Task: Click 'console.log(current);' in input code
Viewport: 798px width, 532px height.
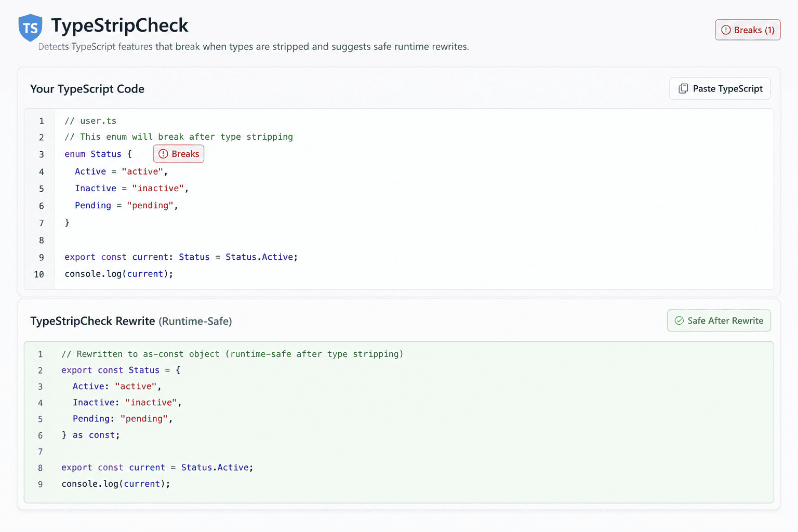Action: [x=118, y=274]
